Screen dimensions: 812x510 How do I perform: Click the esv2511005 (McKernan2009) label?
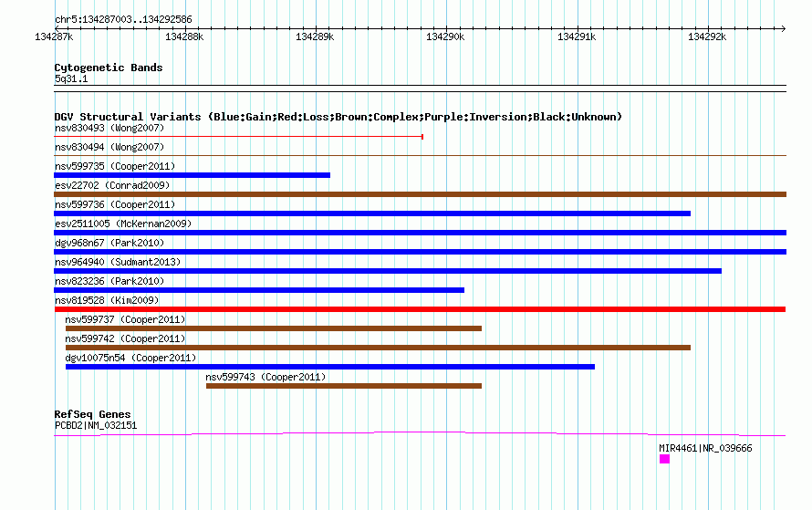tap(123, 224)
